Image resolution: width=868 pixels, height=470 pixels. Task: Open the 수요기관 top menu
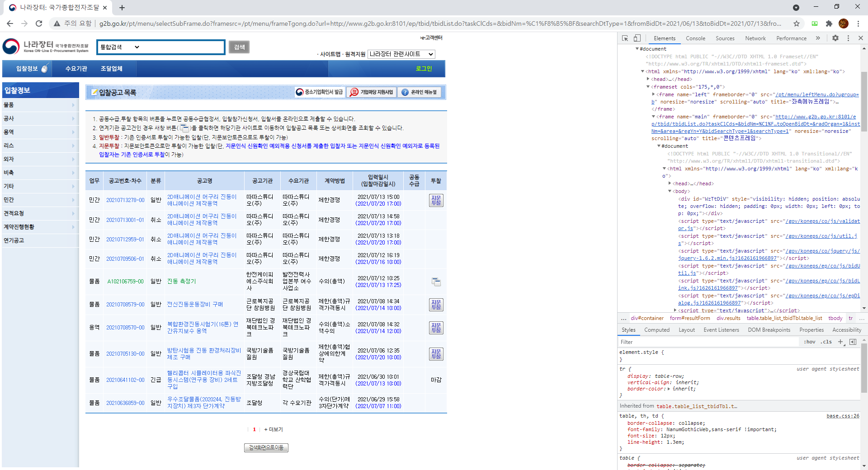pos(76,69)
